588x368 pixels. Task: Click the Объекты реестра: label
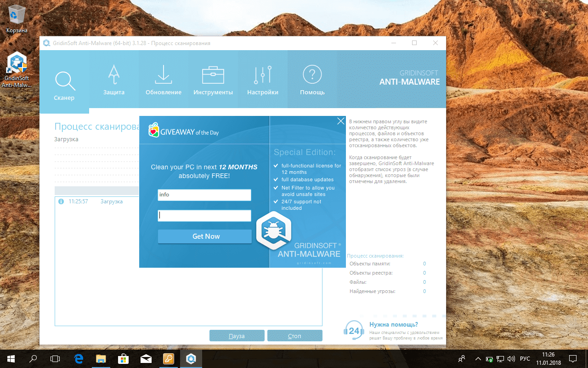[371, 273]
